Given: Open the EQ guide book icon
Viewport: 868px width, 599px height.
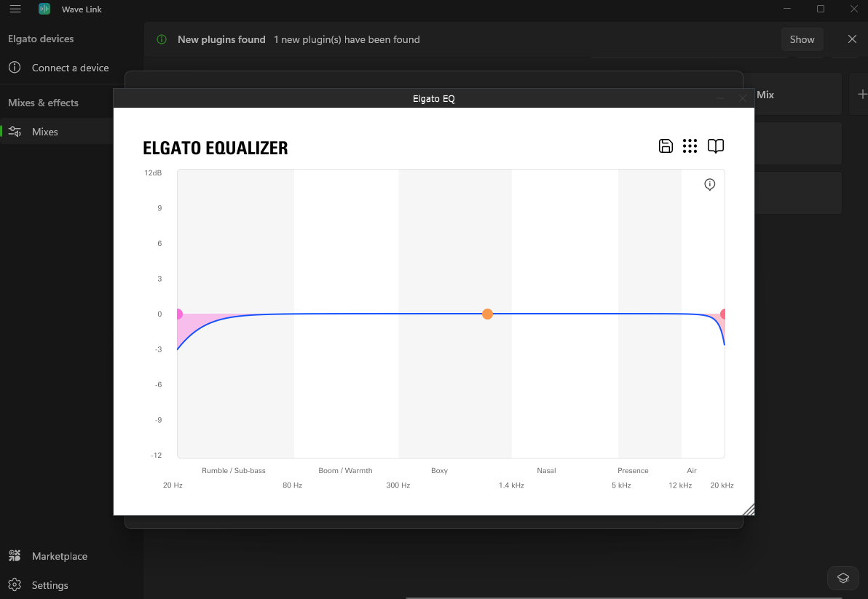Looking at the screenshot, I should (716, 146).
